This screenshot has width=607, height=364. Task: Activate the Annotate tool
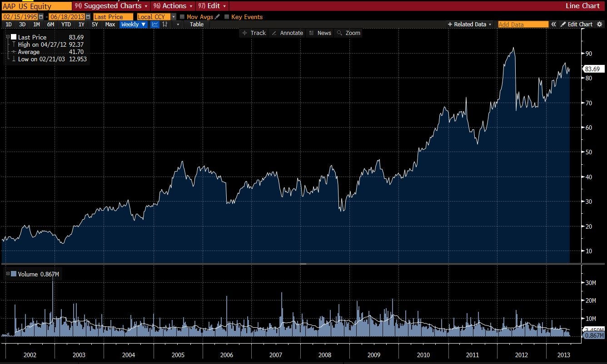point(287,33)
